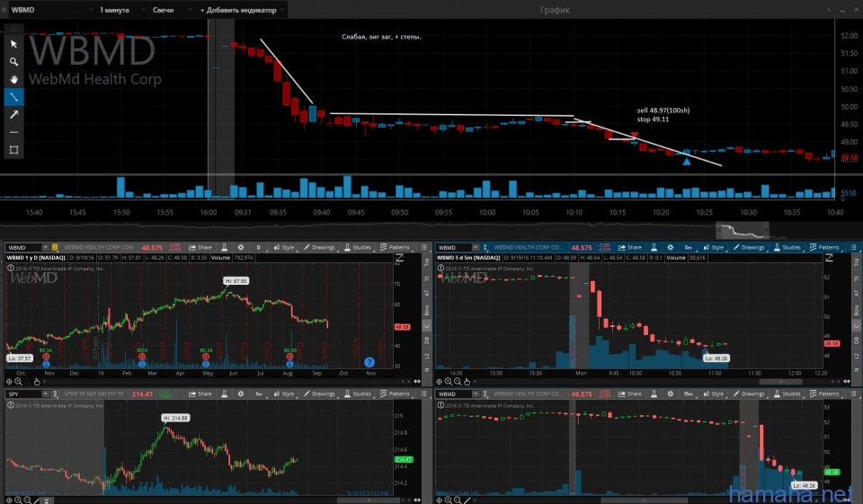863x504 pixels.
Task: Click info icon on WBMD daily chart copyright
Action: tap(11, 268)
